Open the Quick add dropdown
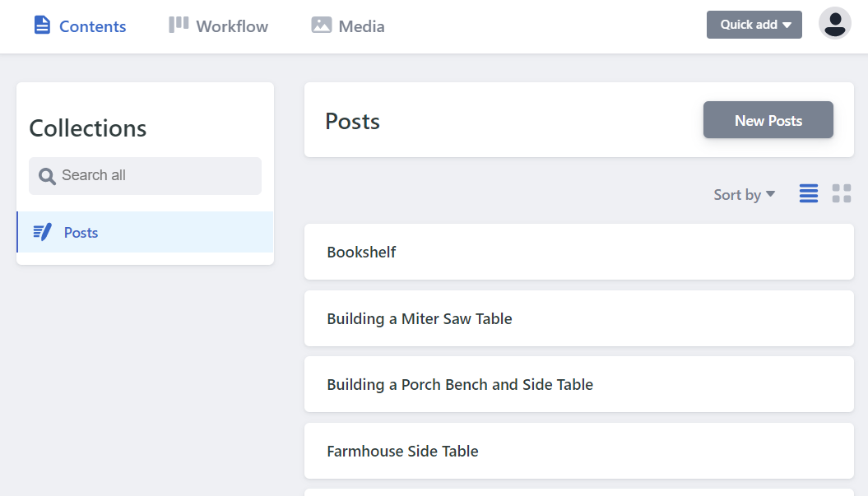868x496 pixels. [x=754, y=25]
